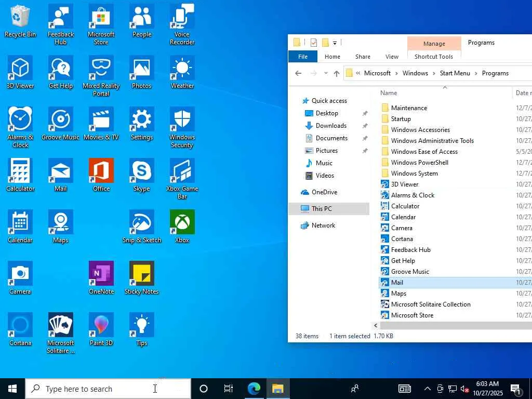
Task: Select the Movies & TV desktop icon
Action: click(x=101, y=124)
